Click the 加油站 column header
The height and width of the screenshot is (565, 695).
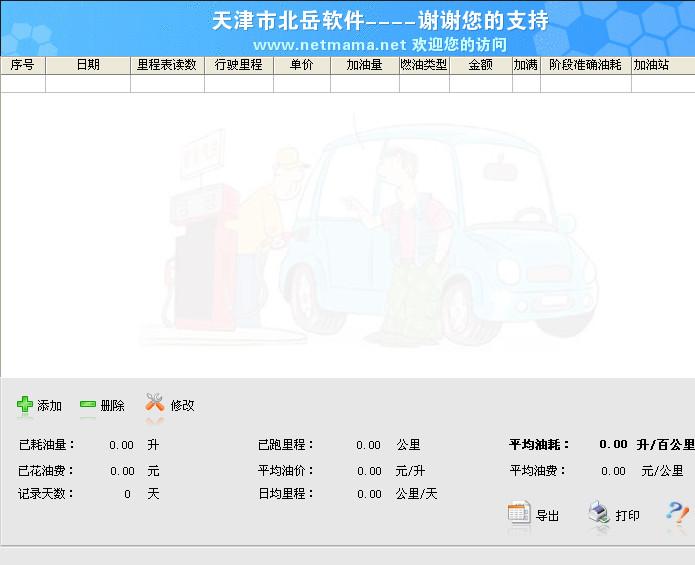(x=651, y=65)
